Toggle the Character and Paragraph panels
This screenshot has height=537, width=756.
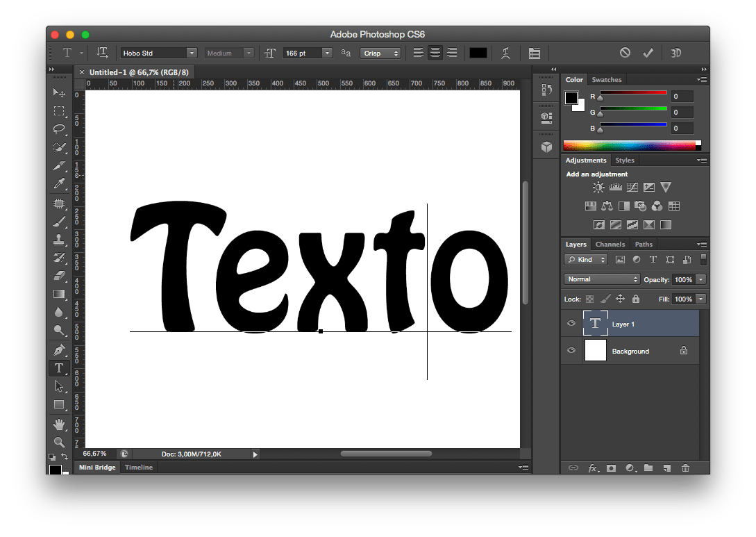point(535,53)
